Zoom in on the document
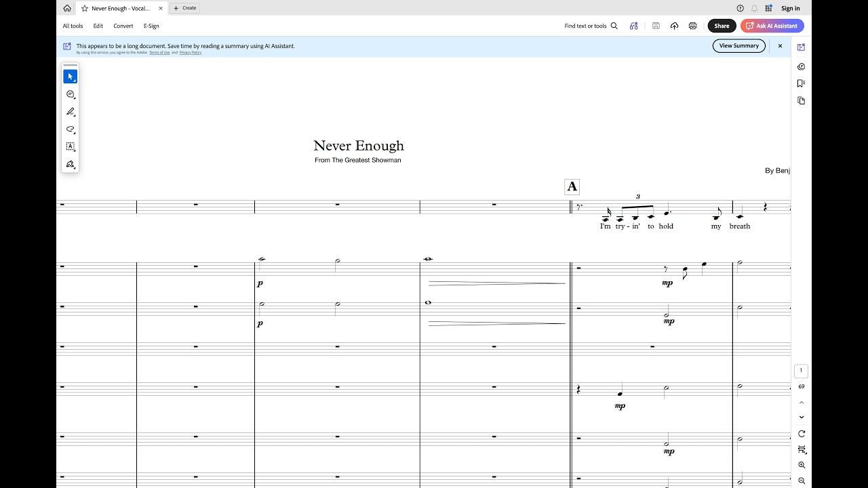Screen dimensions: 868x488 [x=802, y=465]
